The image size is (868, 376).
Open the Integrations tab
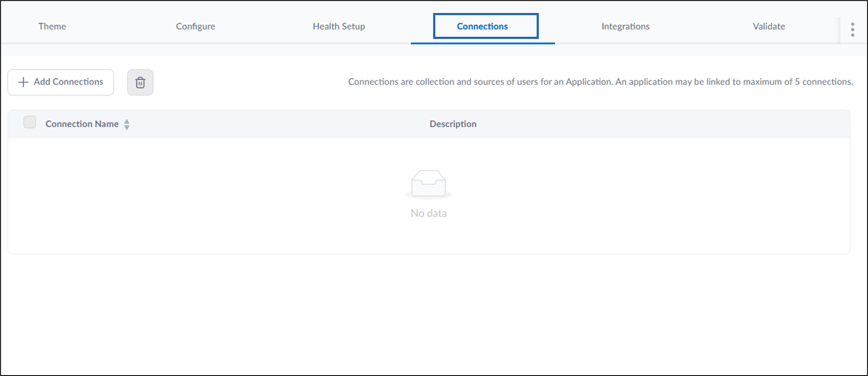click(625, 26)
